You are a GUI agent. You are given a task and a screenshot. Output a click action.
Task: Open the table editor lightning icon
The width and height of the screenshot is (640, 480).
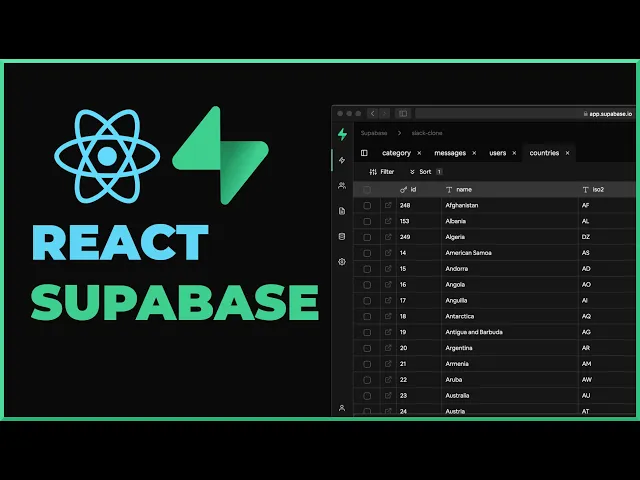click(x=342, y=160)
